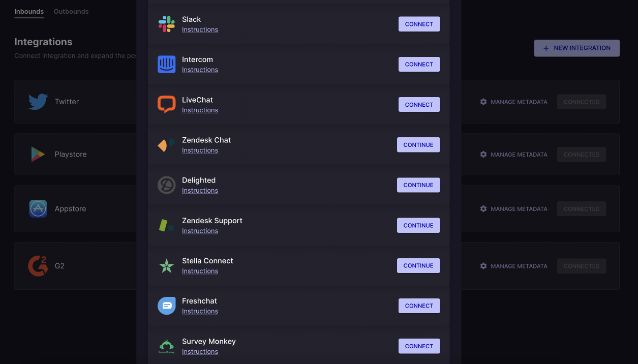
Task: Click the Zendesk Chat diamond icon
Action: [x=166, y=144]
